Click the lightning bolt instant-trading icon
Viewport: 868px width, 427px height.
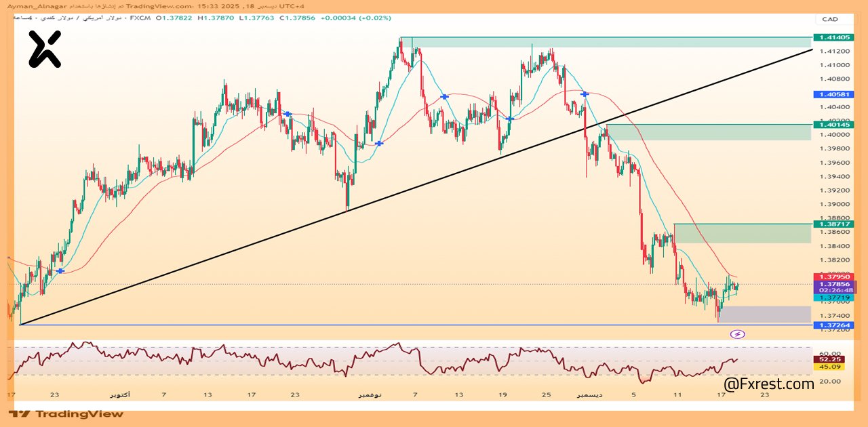(x=737, y=333)
